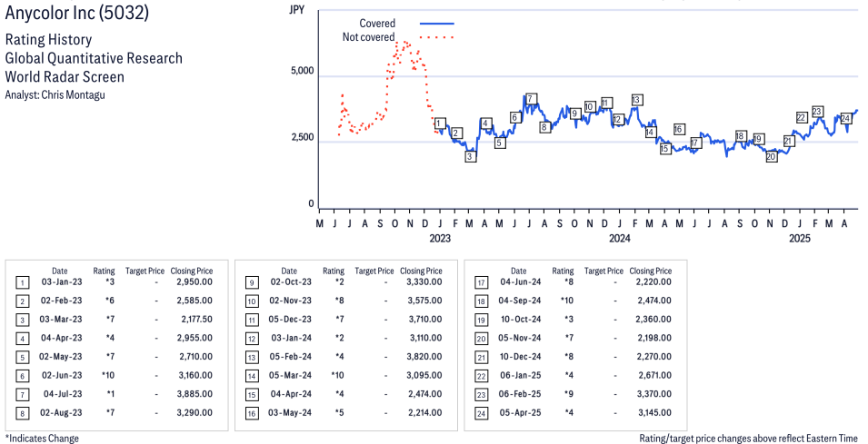This screenshot has height=444, width=868.
Task: Select chart marker 20 on the graph
Action: click(772, 156)
